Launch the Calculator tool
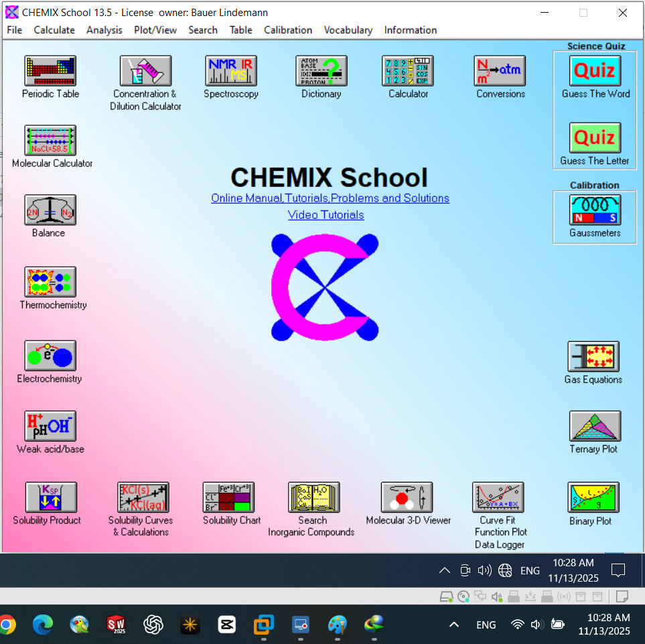Viewport: 645px width, 644px height. [408, 71]
